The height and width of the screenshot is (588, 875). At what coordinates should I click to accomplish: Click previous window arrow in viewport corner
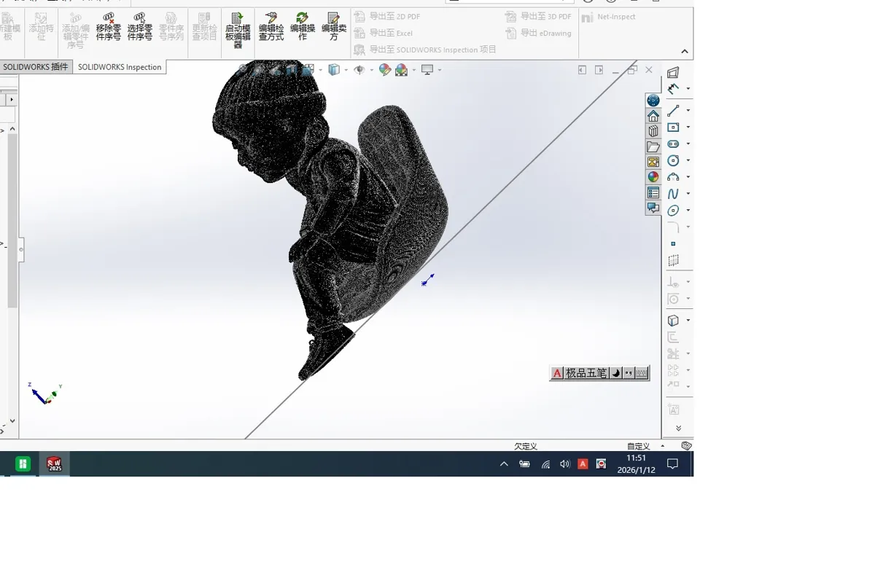click(582, 70)
